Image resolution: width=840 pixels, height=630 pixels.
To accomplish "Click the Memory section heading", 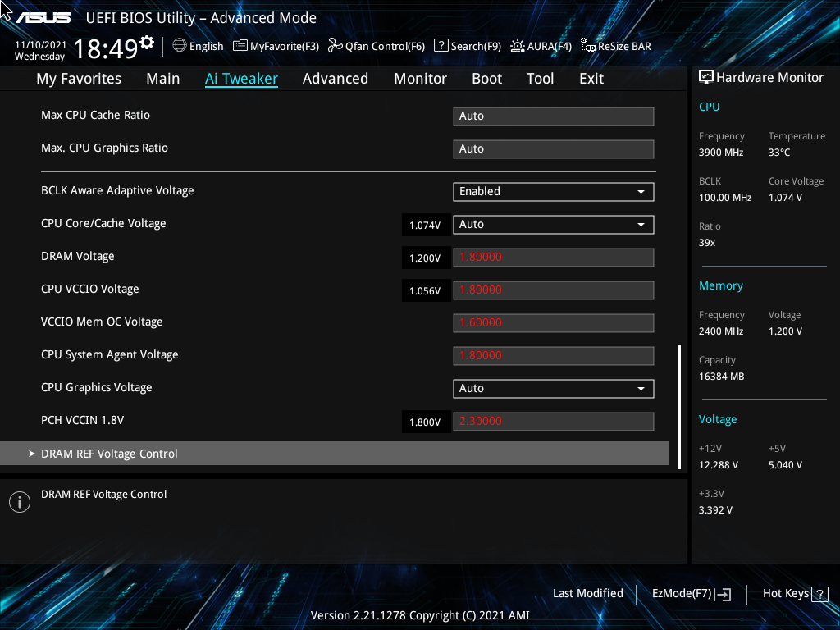I will point(720,286).
